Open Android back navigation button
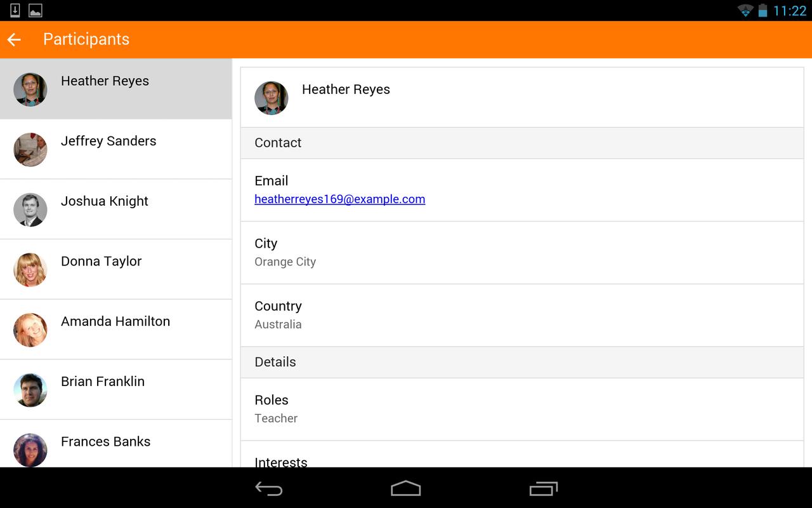812x508 pixels. 269,488
